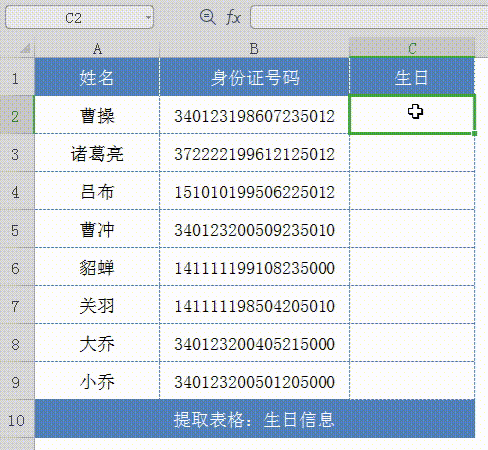Select cell with ID 151010199506225012

click(x=254, y=191)
